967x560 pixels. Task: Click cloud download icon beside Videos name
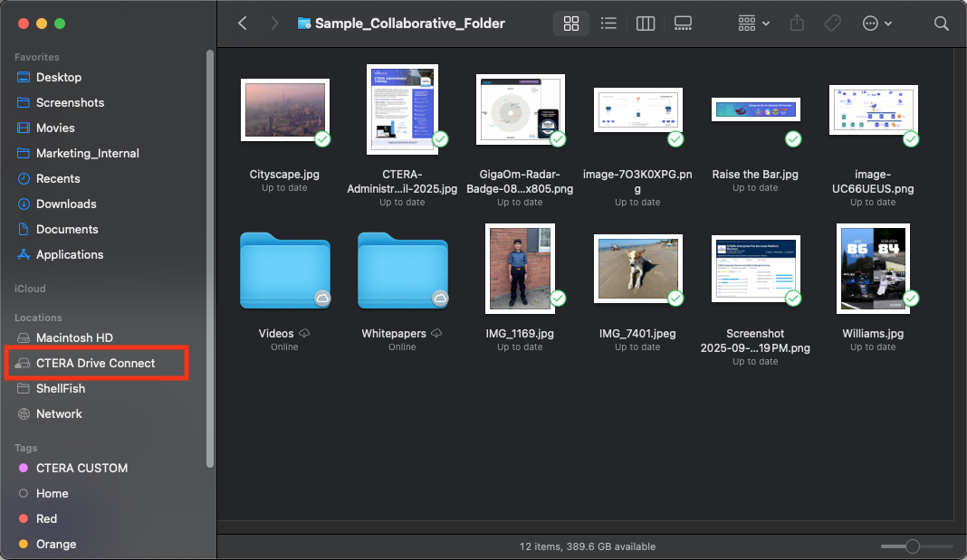point(304,333)
